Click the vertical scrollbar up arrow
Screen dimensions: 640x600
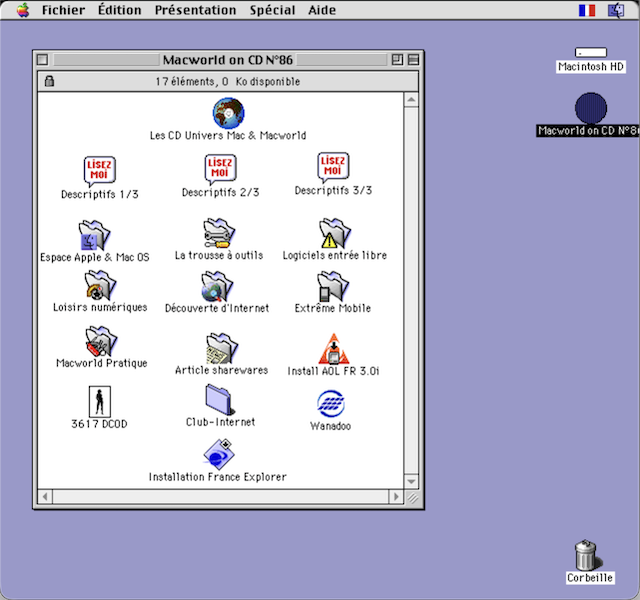click(x=411, y=100)
